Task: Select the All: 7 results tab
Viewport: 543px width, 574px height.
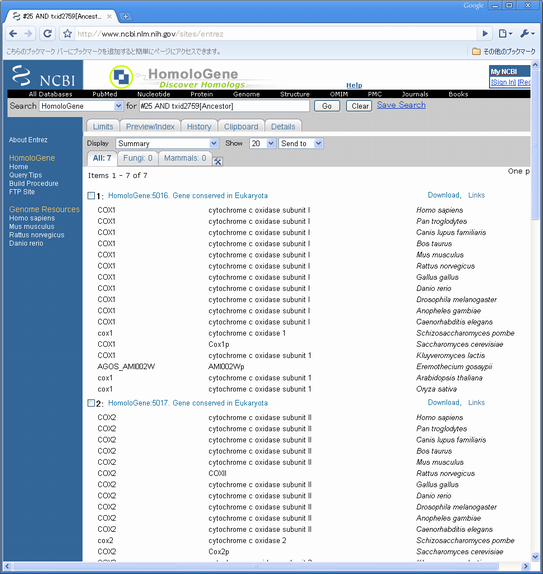Action: (102, 158)
